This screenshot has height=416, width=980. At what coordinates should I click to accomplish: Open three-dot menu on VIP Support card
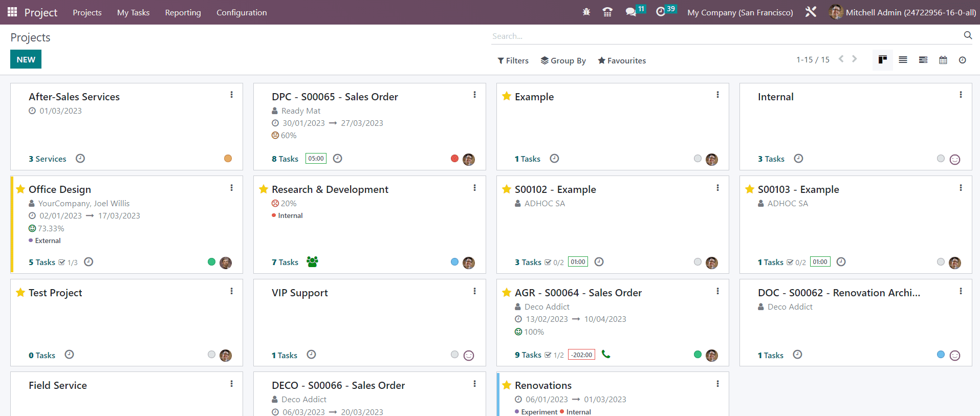(x=475, y=291)
